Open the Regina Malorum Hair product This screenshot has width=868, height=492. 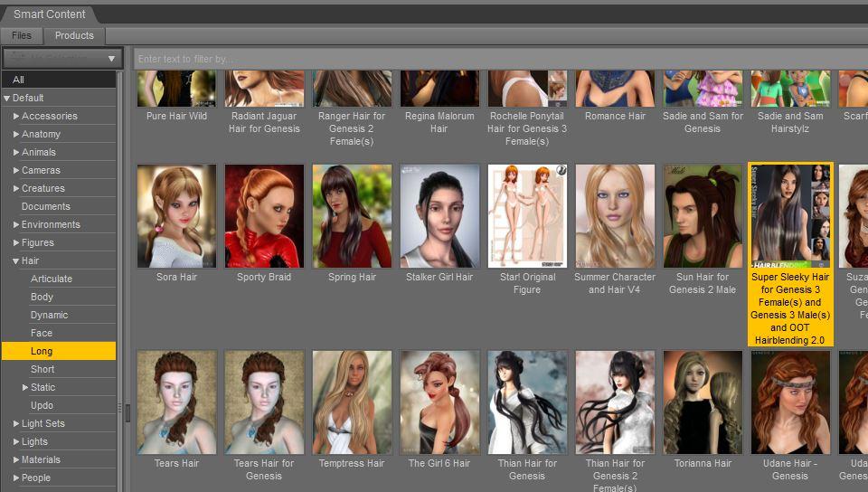(x=439, y=89)
